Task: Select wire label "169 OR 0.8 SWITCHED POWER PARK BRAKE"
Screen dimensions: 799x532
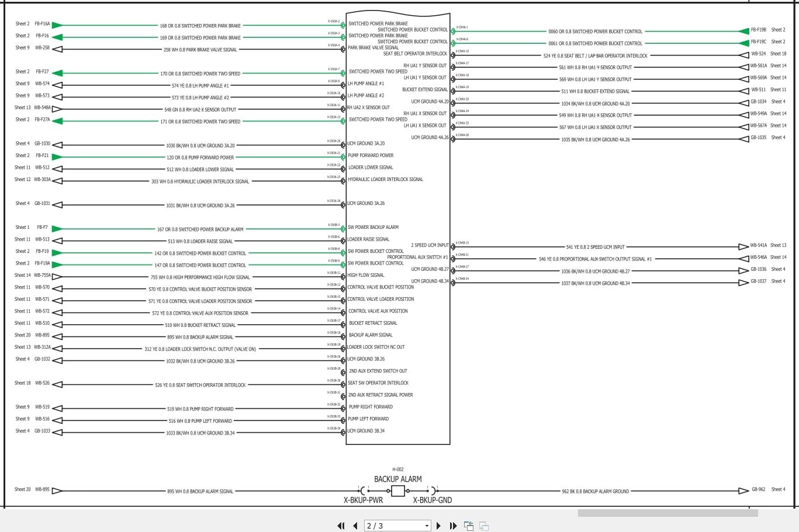Action: tap(200, 38)
